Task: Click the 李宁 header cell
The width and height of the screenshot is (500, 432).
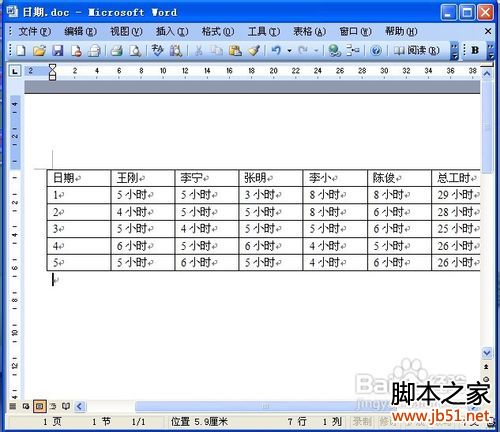Action: [x=207, y=178]
